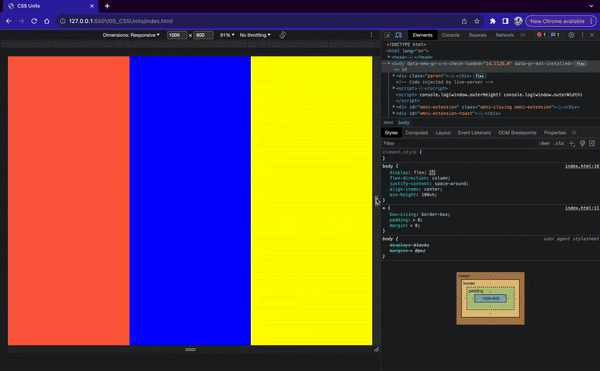Open device toolbar more options menu
600x371 pixels.
pyautogui.click(x=371, y=35)
